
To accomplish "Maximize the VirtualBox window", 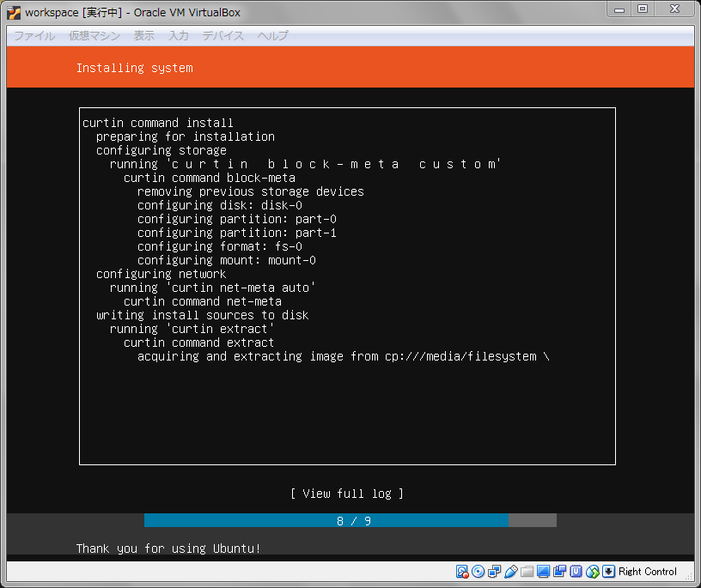I will (643, 9).
